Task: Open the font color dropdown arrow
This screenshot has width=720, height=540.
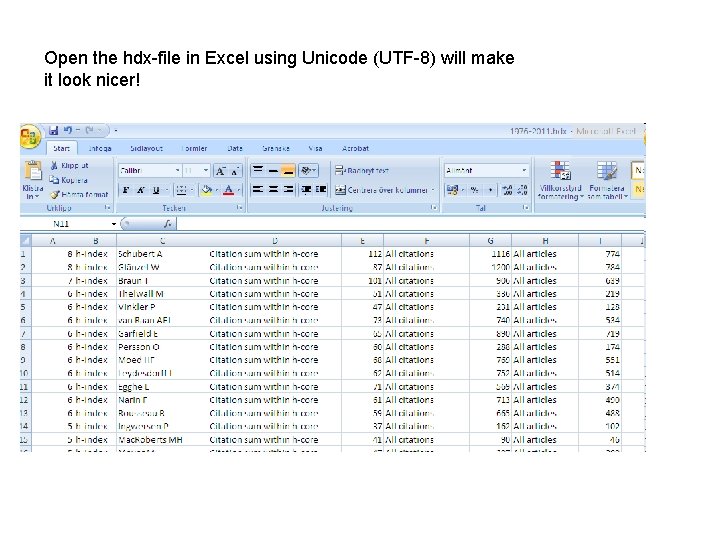Action: (238, 190)
